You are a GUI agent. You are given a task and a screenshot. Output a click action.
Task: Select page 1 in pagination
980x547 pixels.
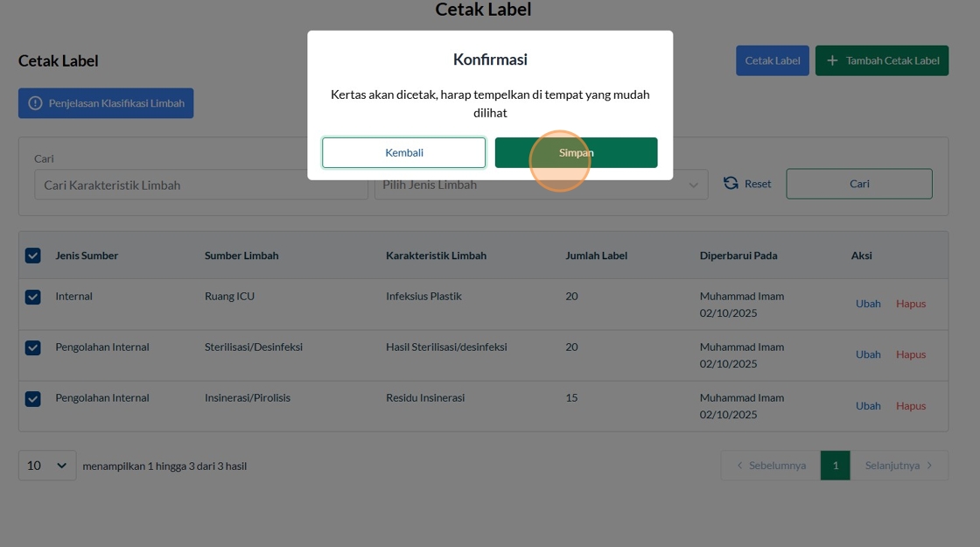tap(836, 466)
